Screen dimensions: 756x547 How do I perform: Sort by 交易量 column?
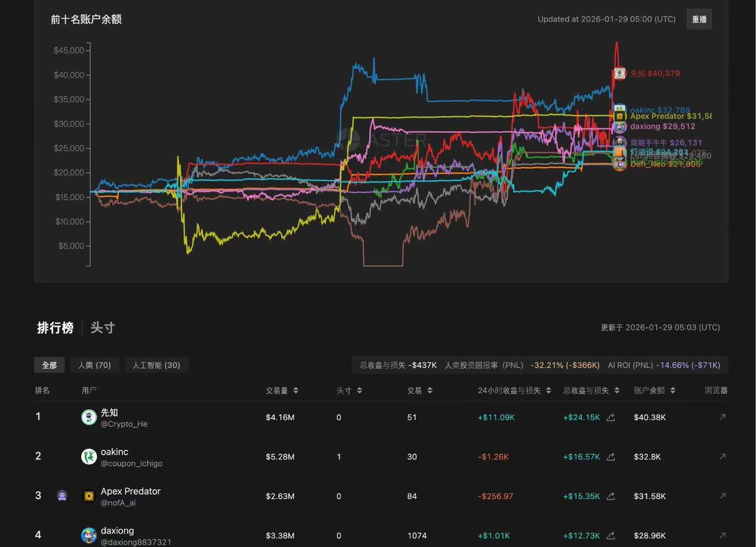pos(282,390)
